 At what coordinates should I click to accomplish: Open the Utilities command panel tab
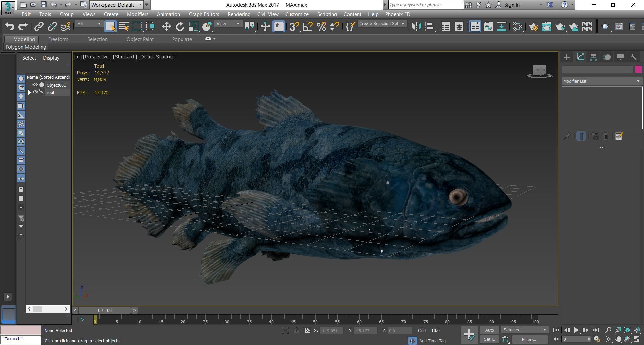point(634,57)
